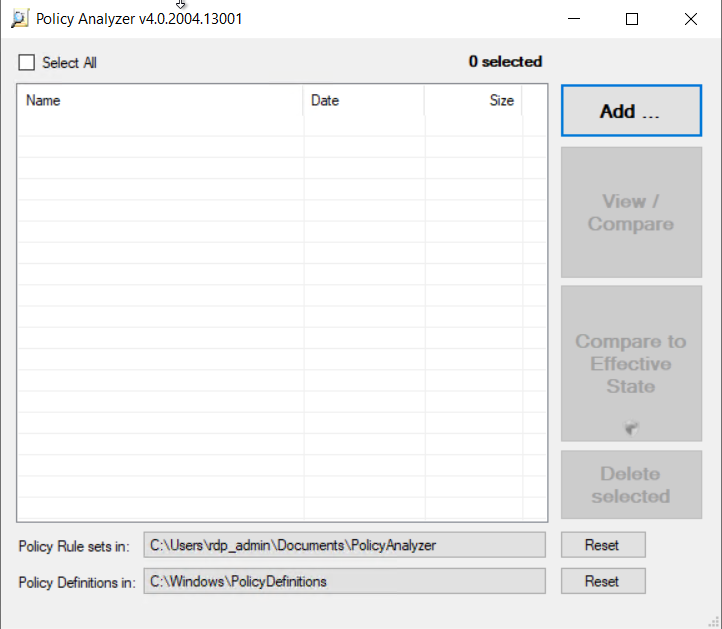Sort list by Name column header
This screenshot has height=629, width=722.
[x=160, y=100]
